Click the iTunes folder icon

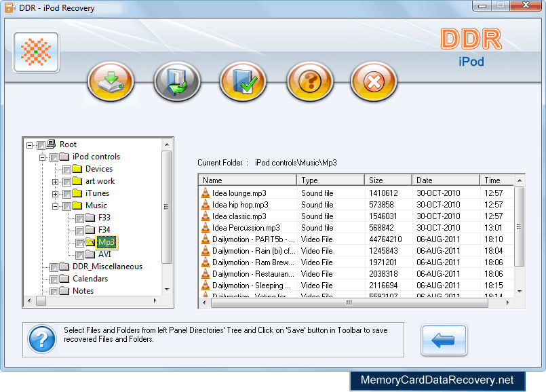(x=77, y=193)
